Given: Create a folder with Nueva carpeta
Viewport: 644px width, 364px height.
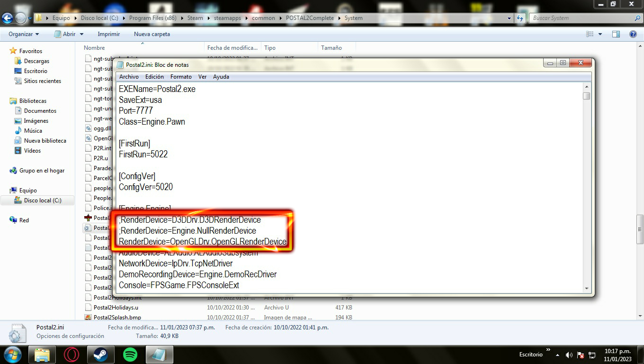Looking at the screenshot, I should (x=152, y=34).
